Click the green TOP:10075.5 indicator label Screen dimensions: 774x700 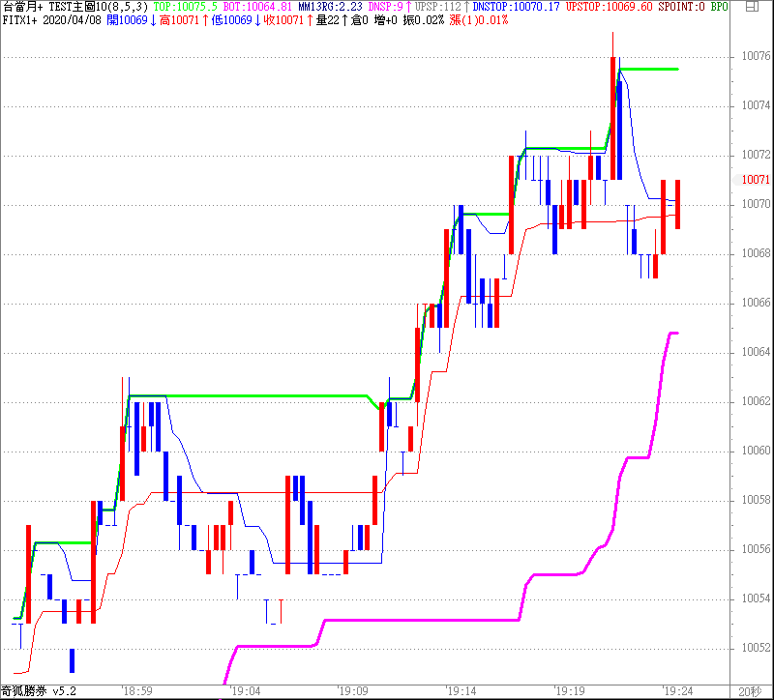point(185,7)
